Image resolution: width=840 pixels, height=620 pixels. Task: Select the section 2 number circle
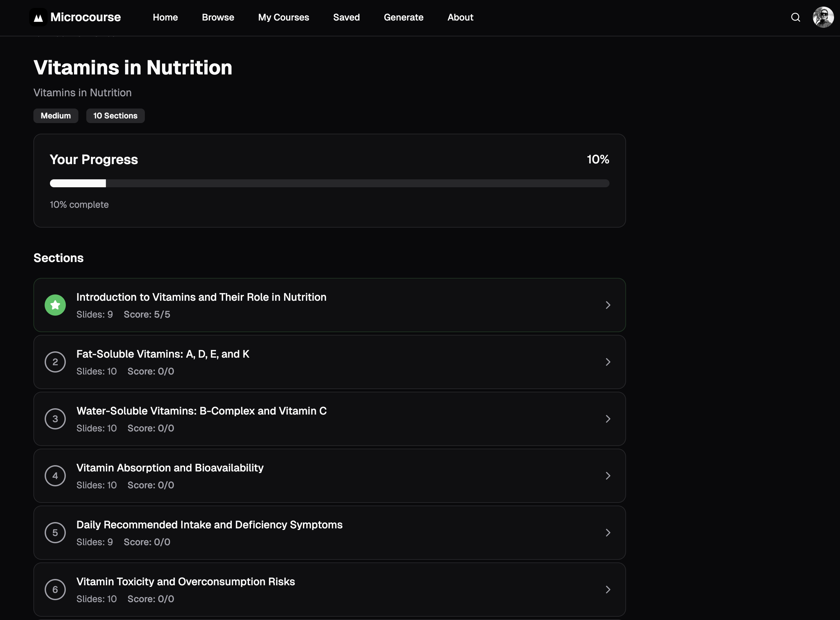(x=55, y=362)
